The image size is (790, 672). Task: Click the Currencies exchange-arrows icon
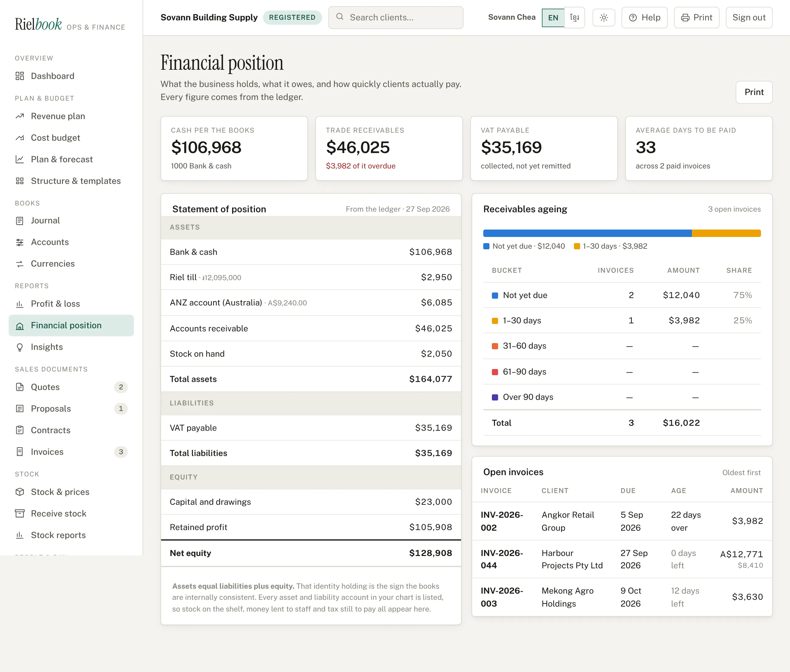(20, 263)
